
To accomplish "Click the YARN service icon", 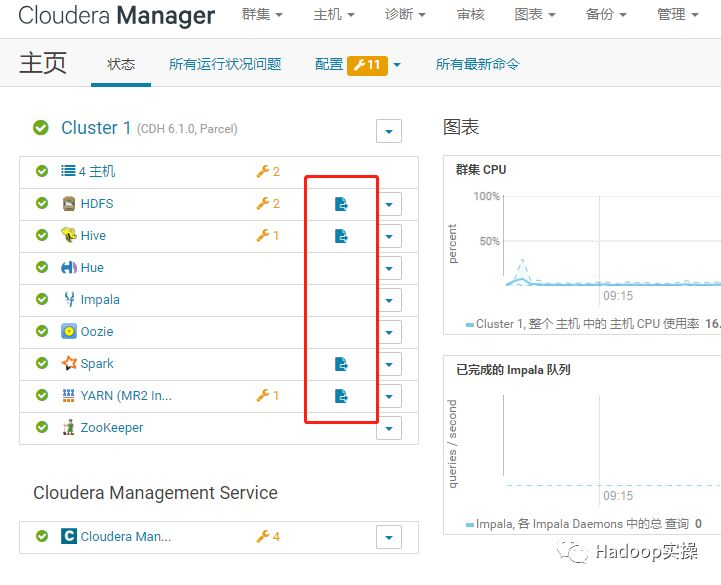I will click(69, 395).
